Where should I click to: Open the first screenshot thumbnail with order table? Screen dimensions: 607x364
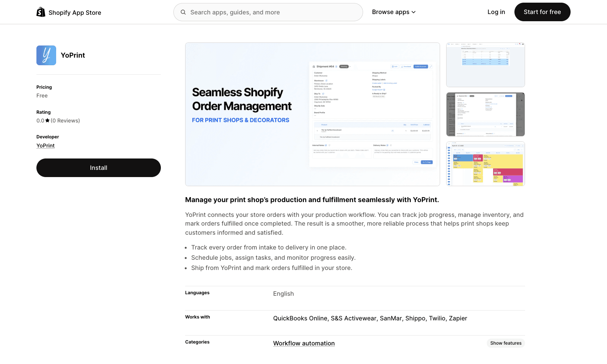coord(486,65)
